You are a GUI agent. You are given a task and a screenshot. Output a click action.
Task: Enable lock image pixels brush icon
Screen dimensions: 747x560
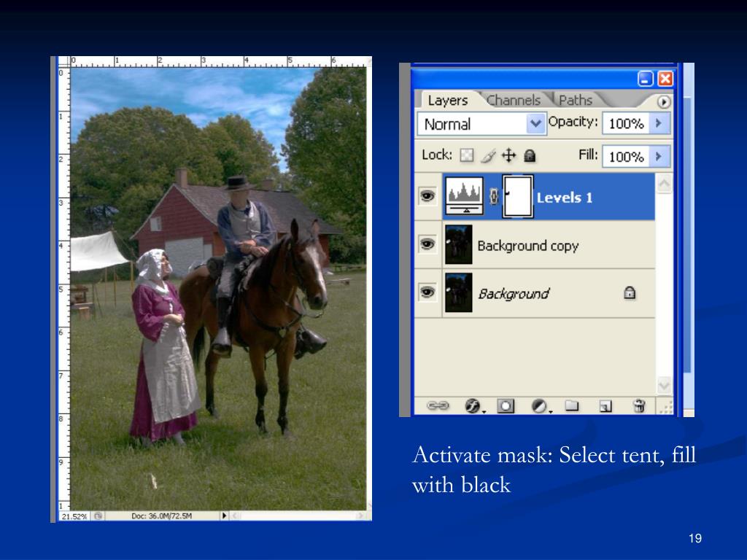coord(488,155)
